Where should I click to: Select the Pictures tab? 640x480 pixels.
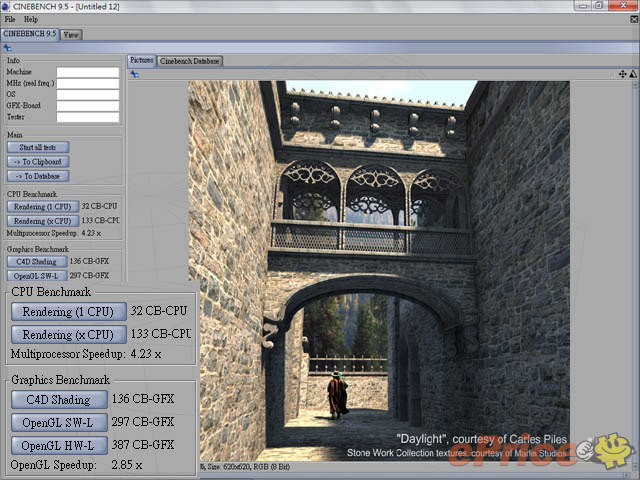141,60
